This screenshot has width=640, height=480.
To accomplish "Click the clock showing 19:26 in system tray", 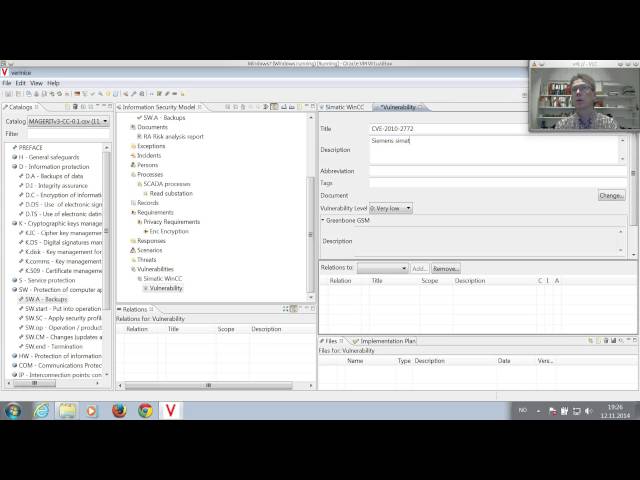I will 615,407.
